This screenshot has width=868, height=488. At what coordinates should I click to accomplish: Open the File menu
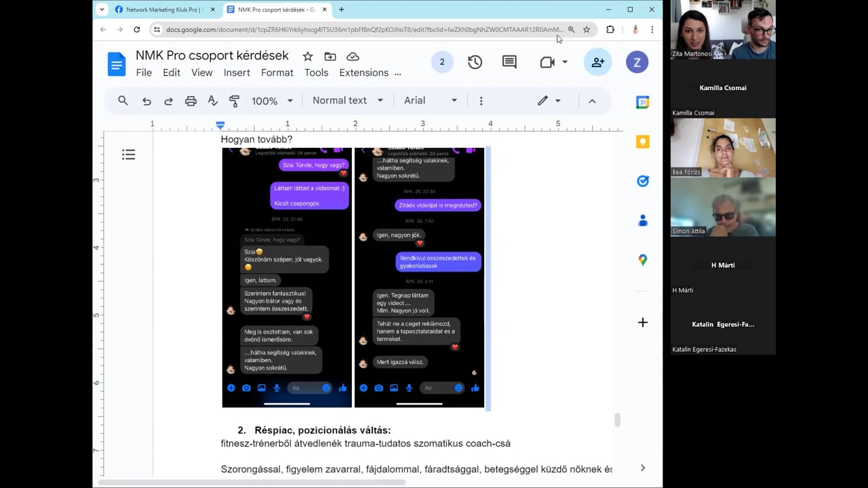(144, 73)
